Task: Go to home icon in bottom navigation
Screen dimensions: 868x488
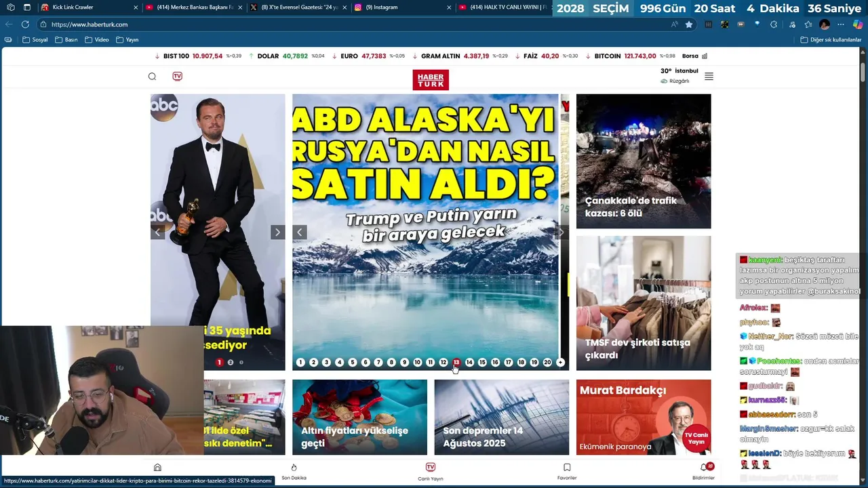Action: click(157, 468)
